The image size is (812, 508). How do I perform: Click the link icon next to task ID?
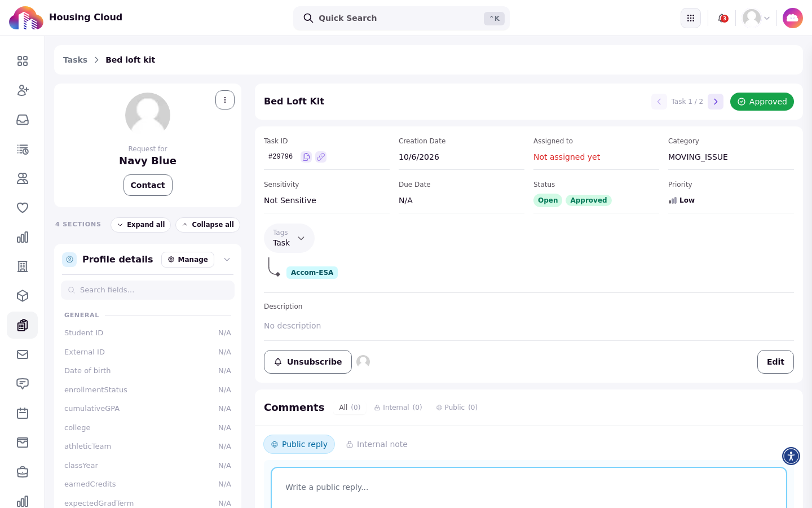click(321, 157)
